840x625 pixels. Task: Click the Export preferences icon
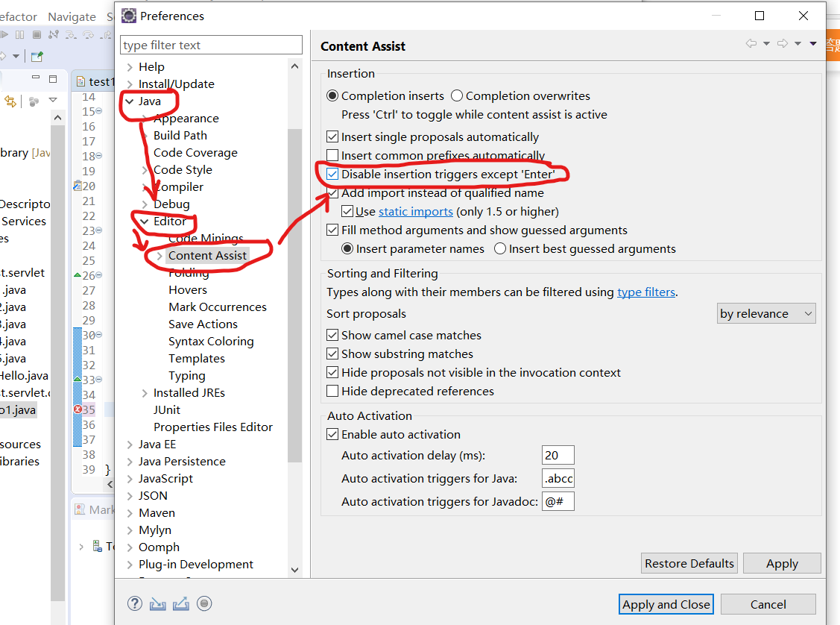point(181,604)
